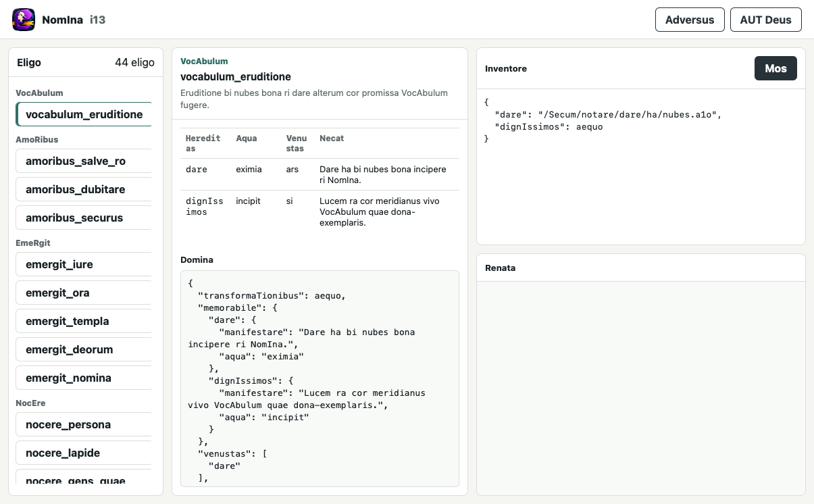
Task: Click the AUT Deus button
Action: click(765, 20)
